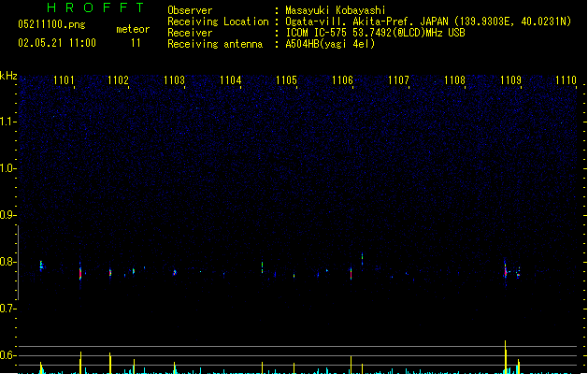This screenshot has width=588, height=374.
Task: Click the 1102 time marker
Action: pos(118,80)
